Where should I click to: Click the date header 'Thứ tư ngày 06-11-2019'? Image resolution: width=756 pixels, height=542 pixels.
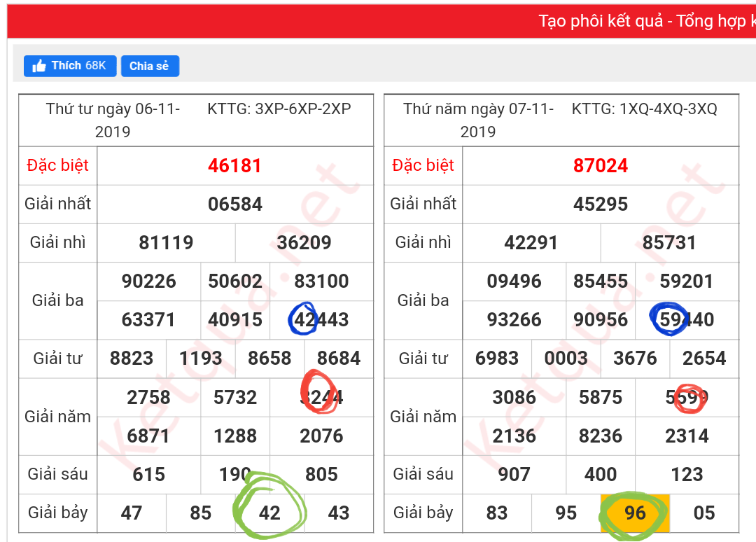[x=113, y=120]
